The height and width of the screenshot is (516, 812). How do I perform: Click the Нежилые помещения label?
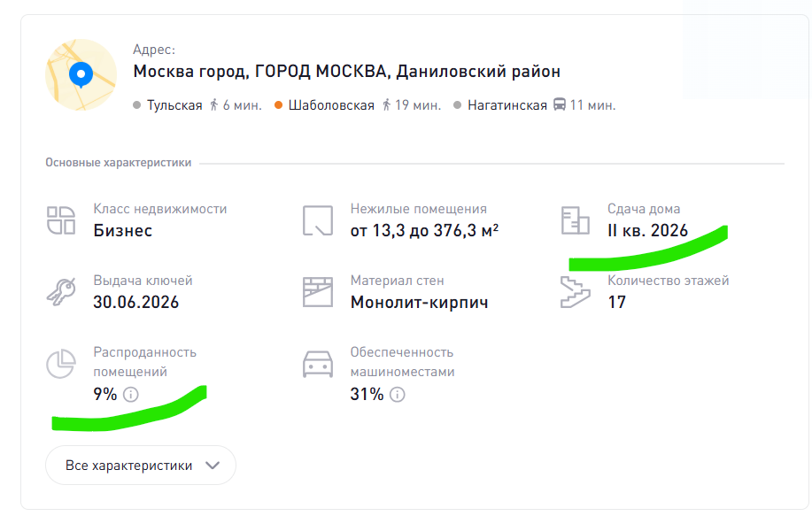pos(419,209)
